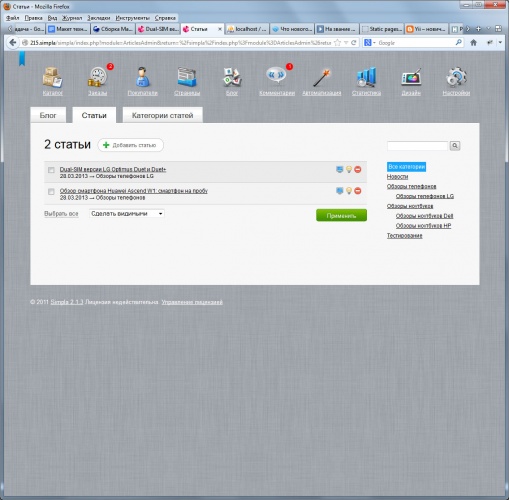Click the green Применить button

coord(341,215)
